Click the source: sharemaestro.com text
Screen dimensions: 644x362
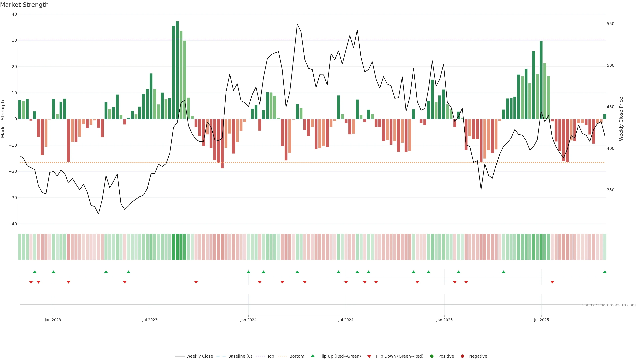coord(609,305)
